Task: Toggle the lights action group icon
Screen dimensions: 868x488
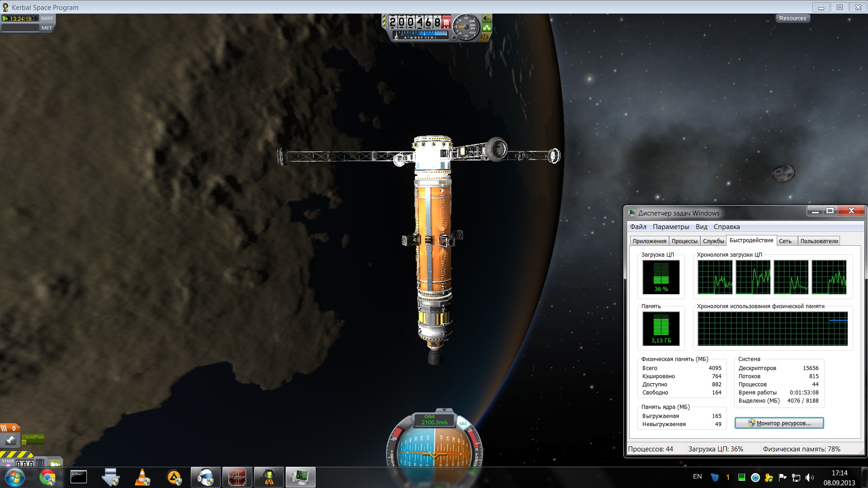Action: pos(486,19)
